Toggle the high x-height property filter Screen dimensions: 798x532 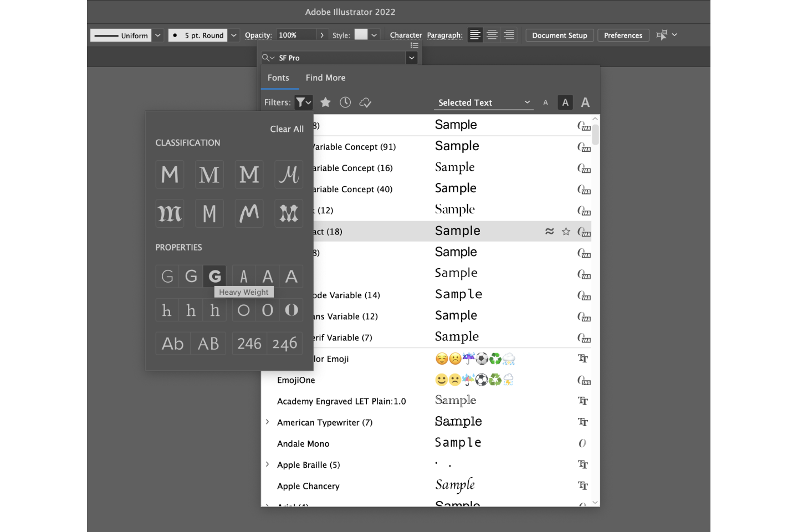[x=215, y=310]
